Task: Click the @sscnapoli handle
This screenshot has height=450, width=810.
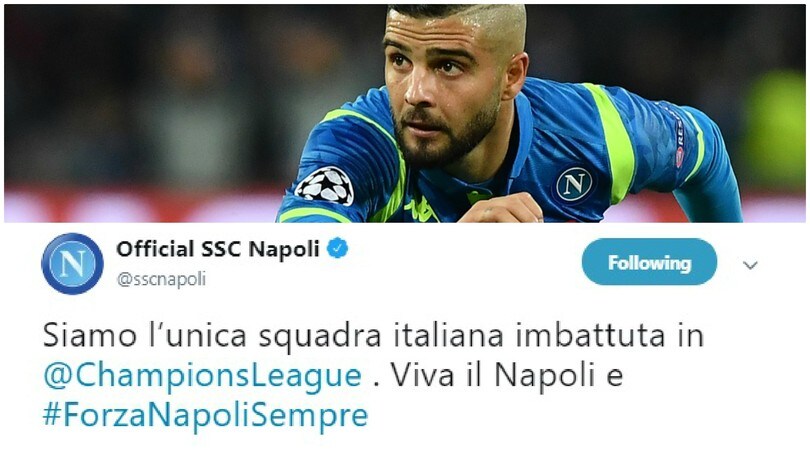Action: [x=161, y=279]
